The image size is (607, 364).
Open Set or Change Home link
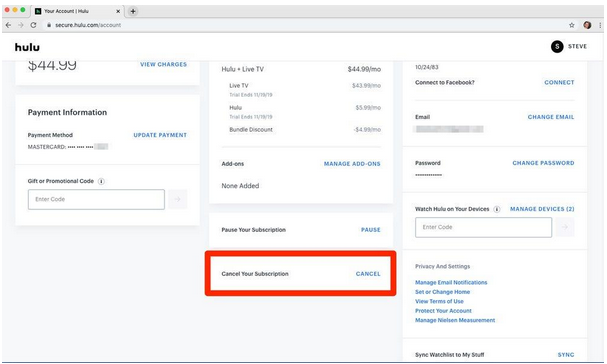[x=442, y=292]
